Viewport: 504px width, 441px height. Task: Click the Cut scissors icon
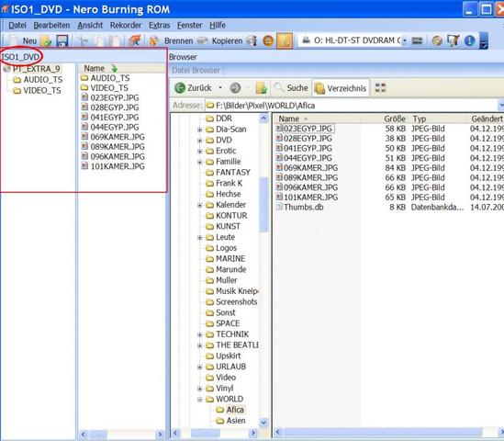pyautogui.click(x=83, y=40)
